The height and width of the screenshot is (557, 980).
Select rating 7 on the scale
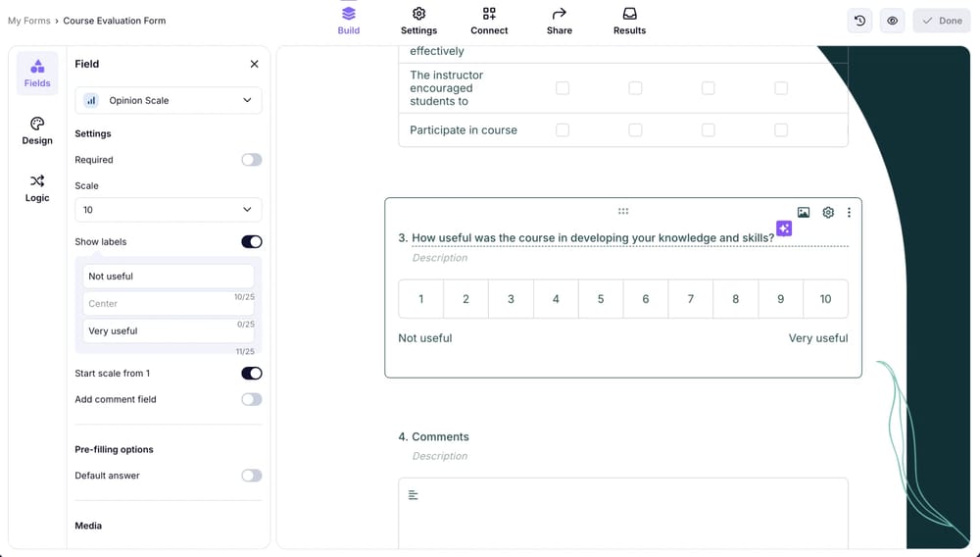691,299
